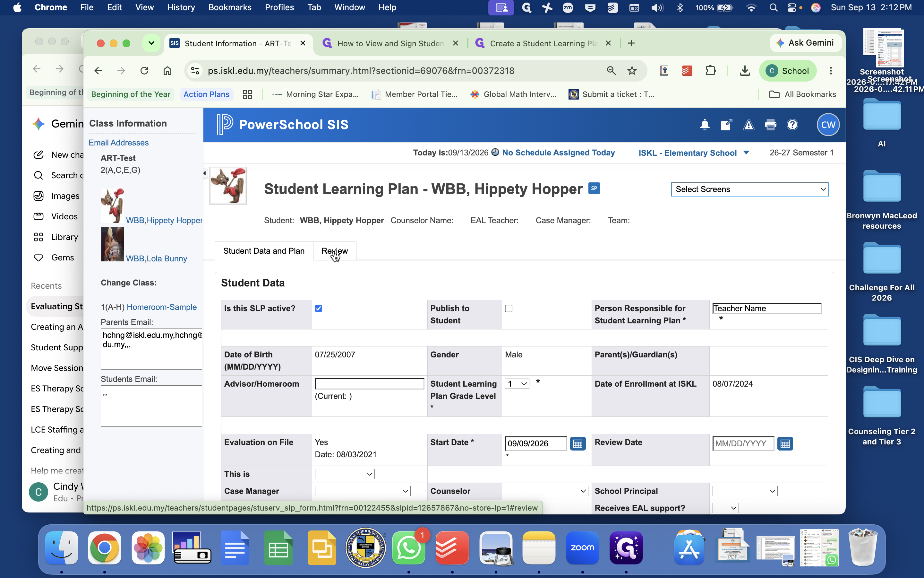This screenshot has height=578, width=924.
Task: Open a new Chrome tab
Action: [631, 43]
